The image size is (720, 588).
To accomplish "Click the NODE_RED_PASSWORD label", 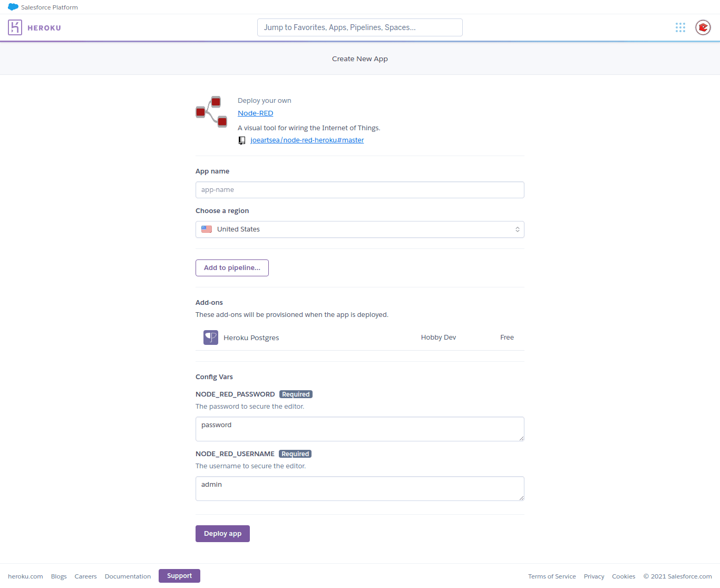I will coord(235,394).
